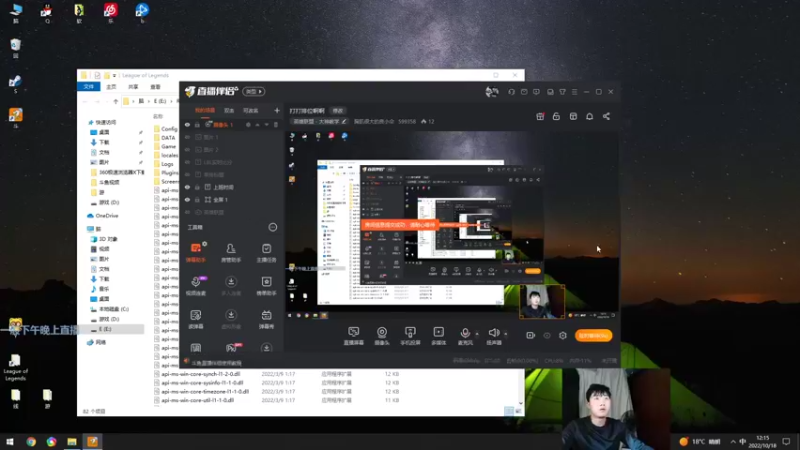
Task: Select 快速访问 in Explorer navigation pane
Action: click(102, 122)
